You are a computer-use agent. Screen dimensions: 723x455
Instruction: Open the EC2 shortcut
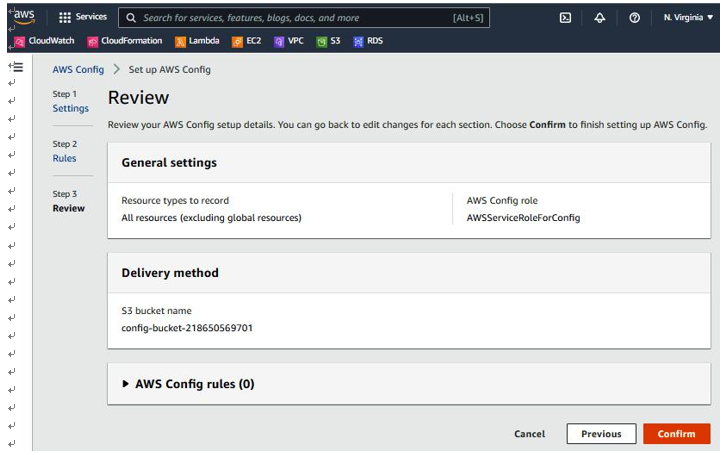click(x=246, y=41)
